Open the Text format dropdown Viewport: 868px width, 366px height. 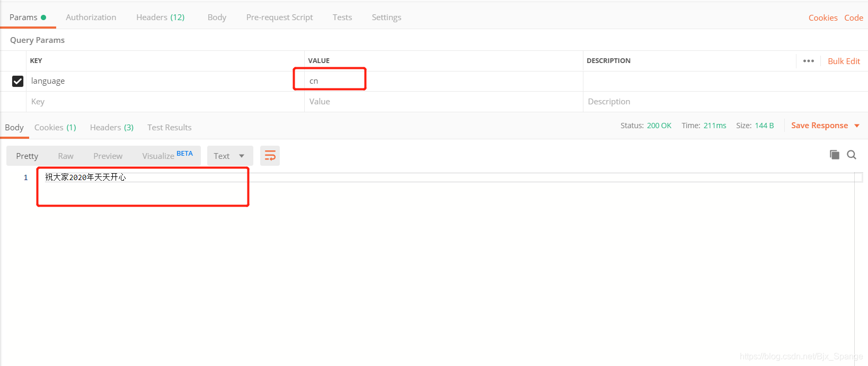230,156
